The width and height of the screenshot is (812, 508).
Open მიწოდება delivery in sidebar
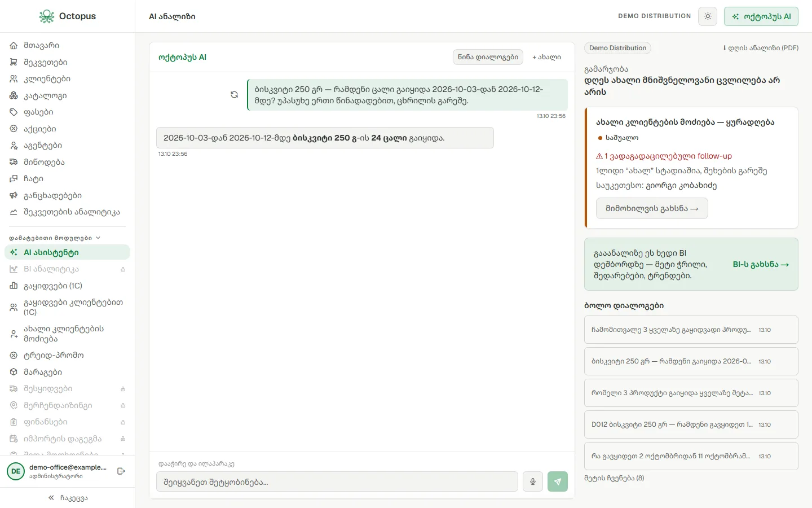(x=67, y=162)
